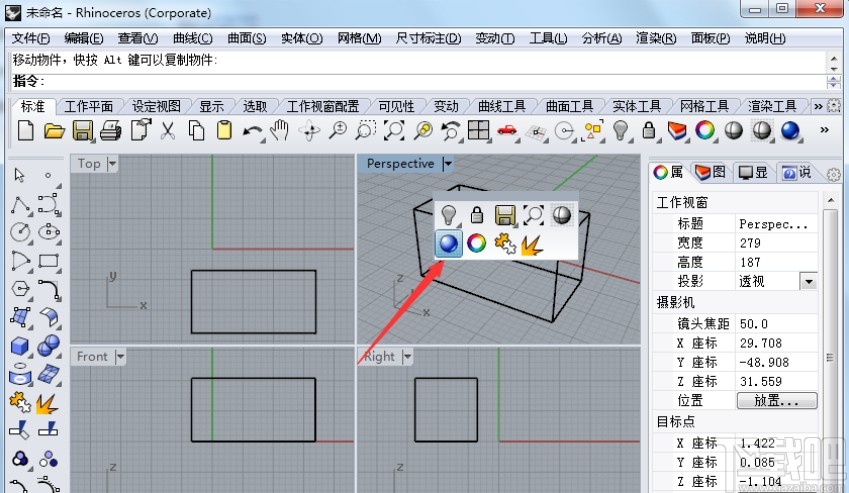Open the 编辑(E) menu
This screenshot has height=493, width=849.
pos(83,38)
